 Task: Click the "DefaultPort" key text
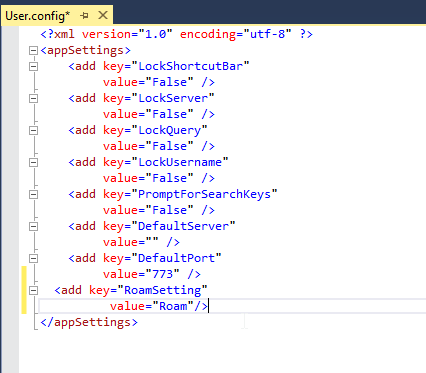click(176, 258)
